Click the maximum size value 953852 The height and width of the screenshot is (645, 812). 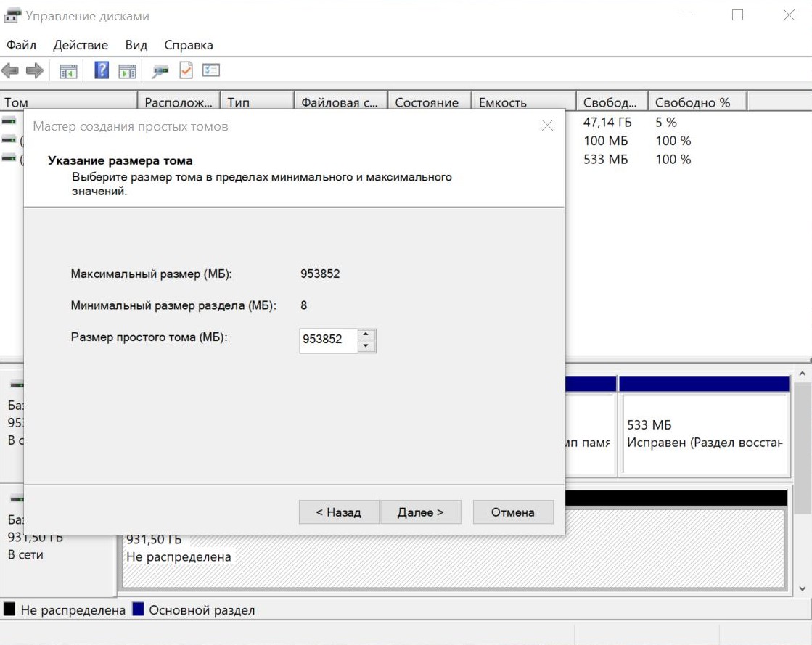pos(320,274)
